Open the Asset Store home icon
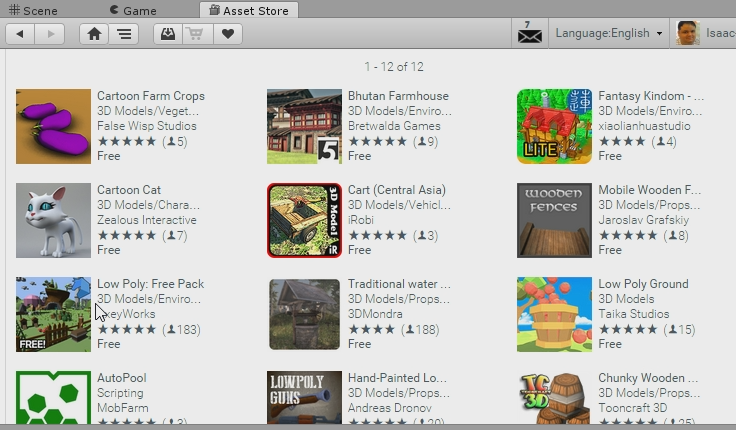Viewport: 736px width, 430px height. point(94,34)
